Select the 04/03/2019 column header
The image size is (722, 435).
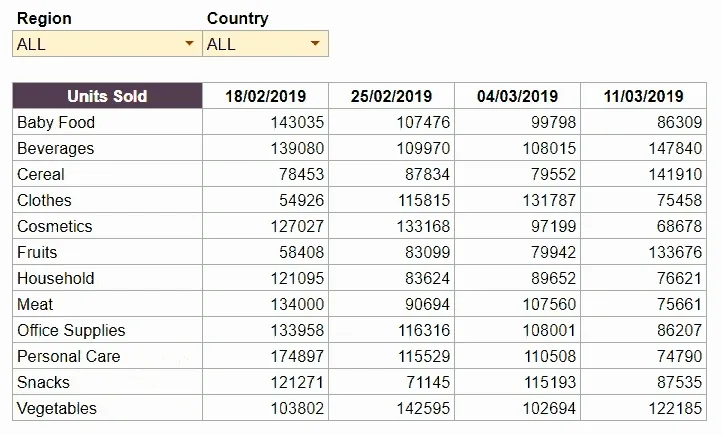[x=517, y=96]
